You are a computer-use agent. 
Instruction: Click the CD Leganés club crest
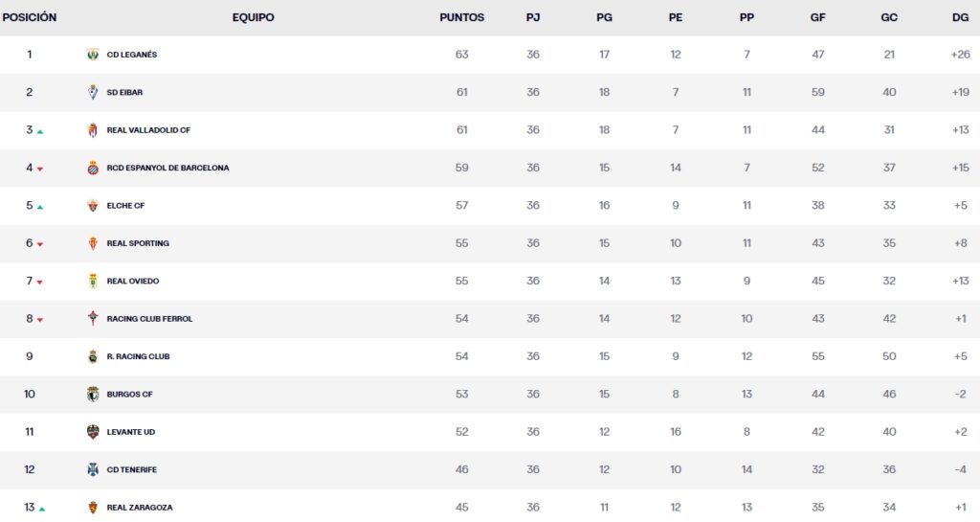pos(93,55)
